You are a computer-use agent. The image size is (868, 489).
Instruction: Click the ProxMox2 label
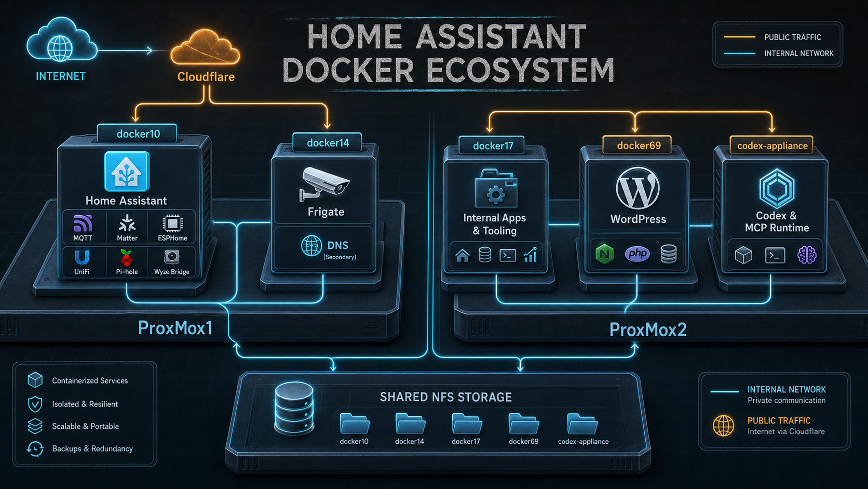coord(647,329)
